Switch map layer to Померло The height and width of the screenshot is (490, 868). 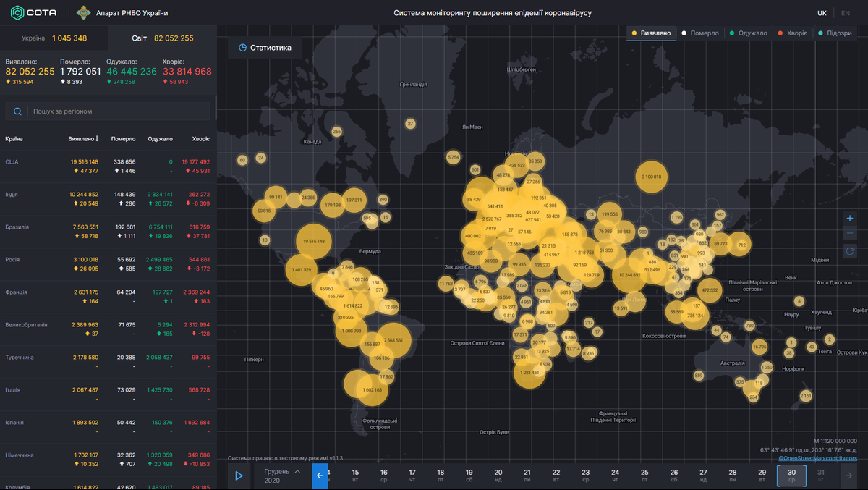point(700,33)
